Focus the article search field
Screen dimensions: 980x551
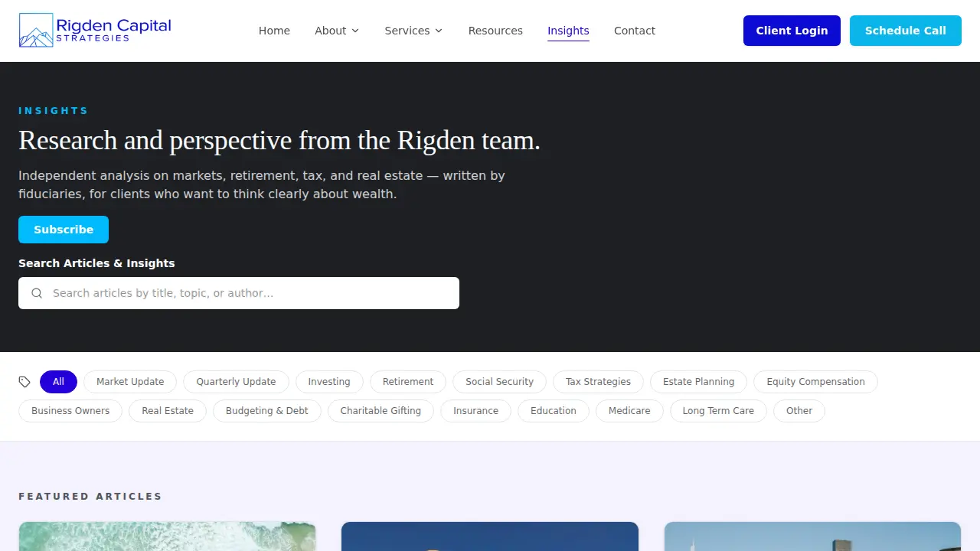pos(239,293)
